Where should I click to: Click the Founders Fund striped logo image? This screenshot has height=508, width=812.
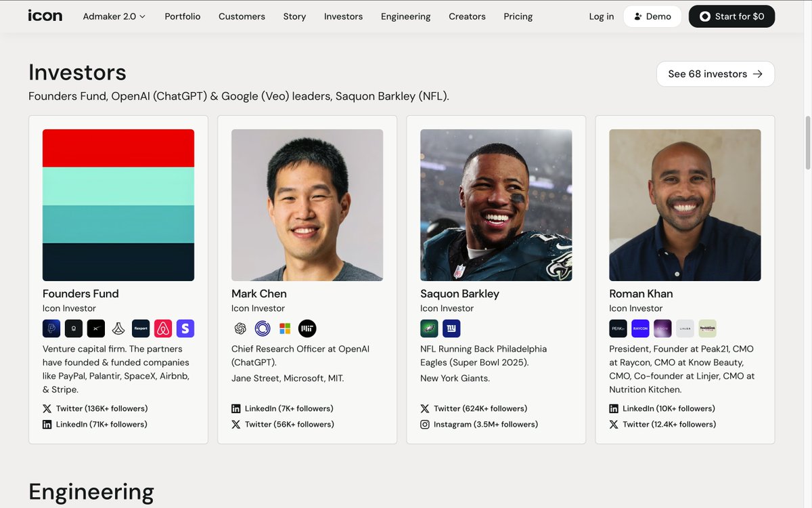pos(118,205)
